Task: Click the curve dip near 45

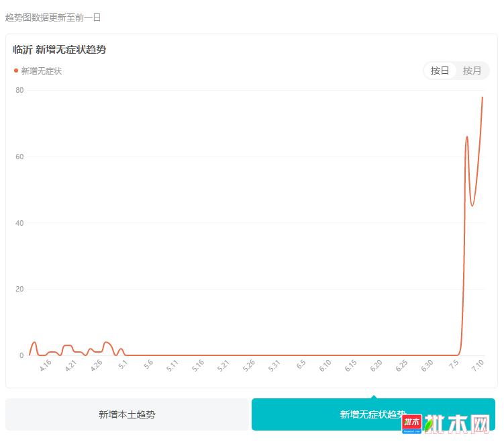Action: 472,206
